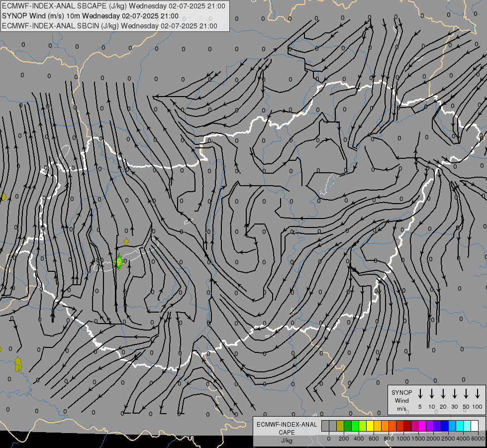
Task: Pick the white CAPE legend swatch
Action: tap(475, 426)
